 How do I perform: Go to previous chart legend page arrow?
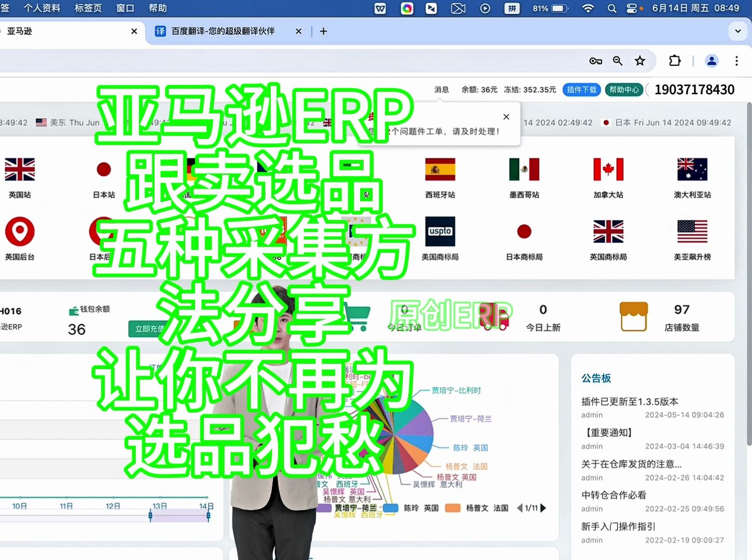(519, 508)
